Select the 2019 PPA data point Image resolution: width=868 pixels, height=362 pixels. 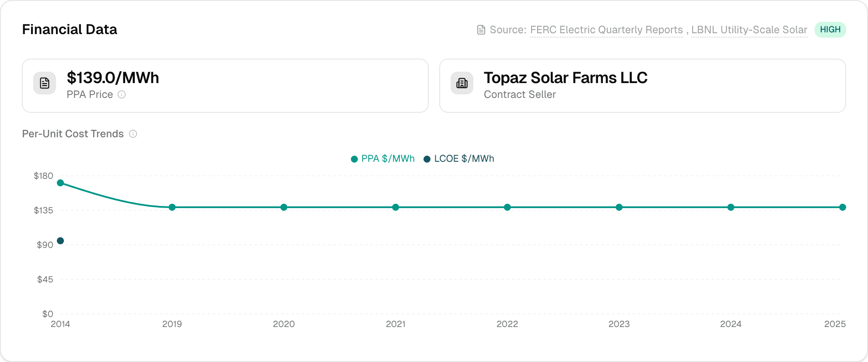pos(172,207)
